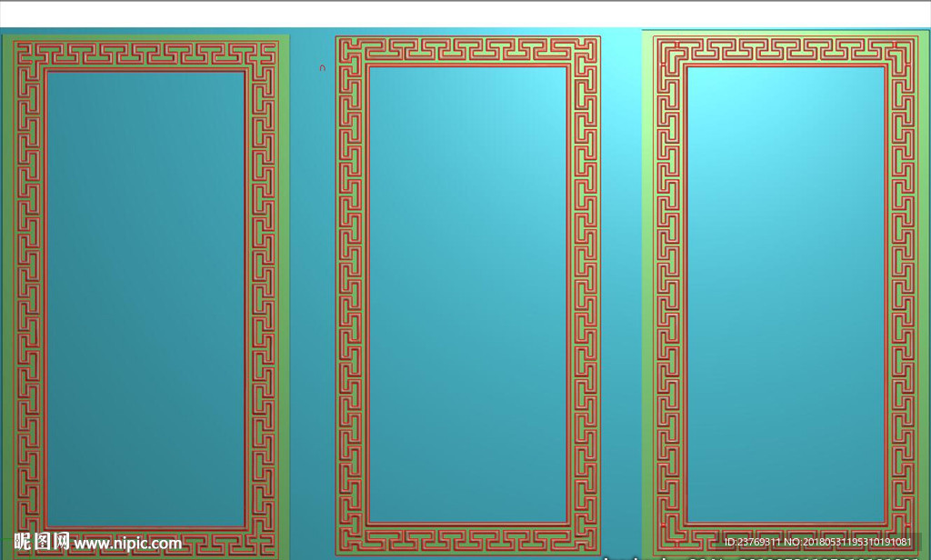
Task: Select the right relief frame panel
Action: click(x=786, y=294)
